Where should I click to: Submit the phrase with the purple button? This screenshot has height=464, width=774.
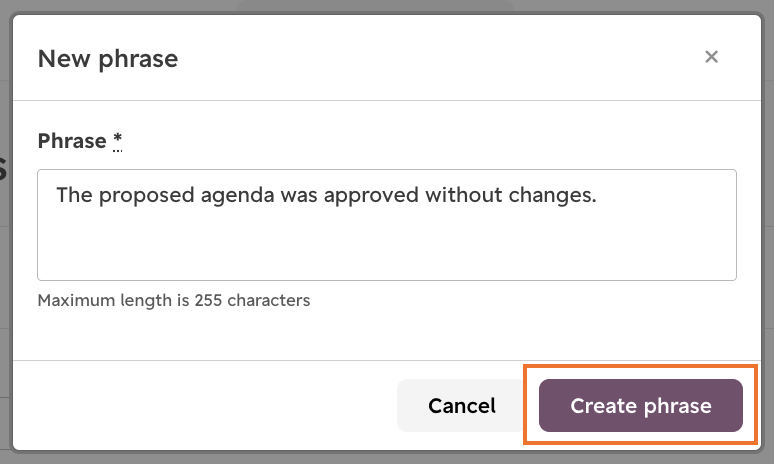tap(641, 405)
